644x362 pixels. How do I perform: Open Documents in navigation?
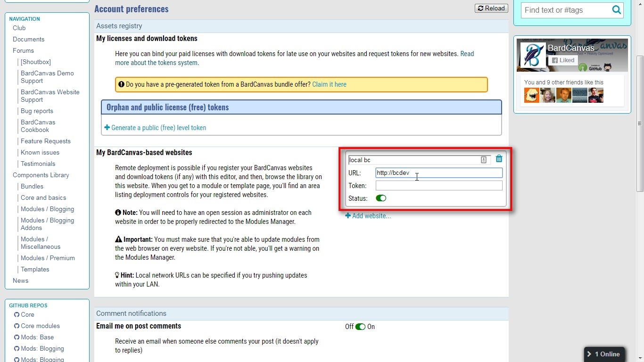coord(28,39)
